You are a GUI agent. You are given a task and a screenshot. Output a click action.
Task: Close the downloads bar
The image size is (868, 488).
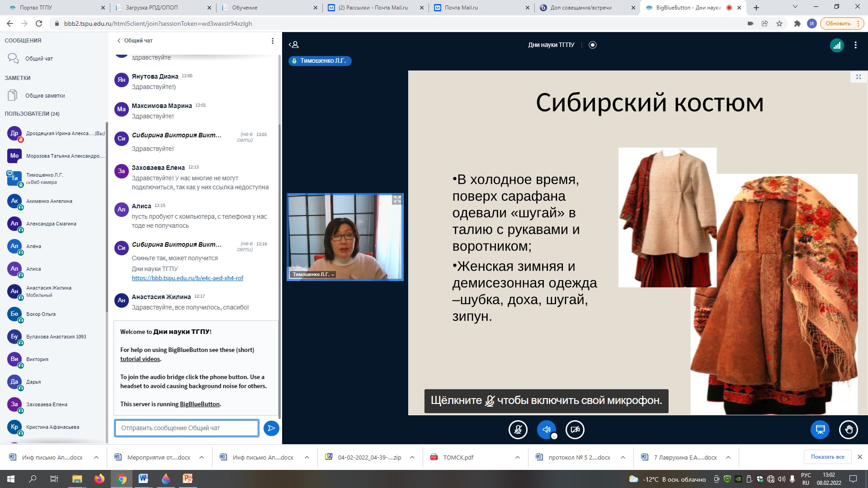(x=860, y=457)
